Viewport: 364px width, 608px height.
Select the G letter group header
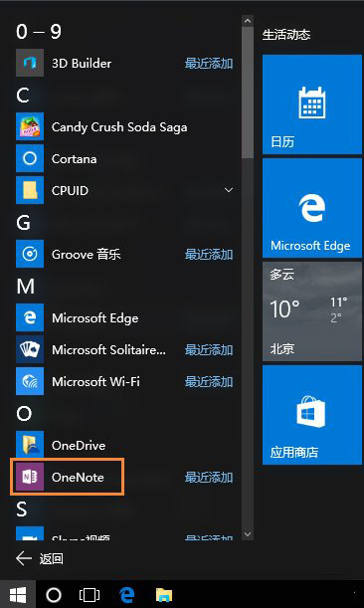tap(23, 223)
